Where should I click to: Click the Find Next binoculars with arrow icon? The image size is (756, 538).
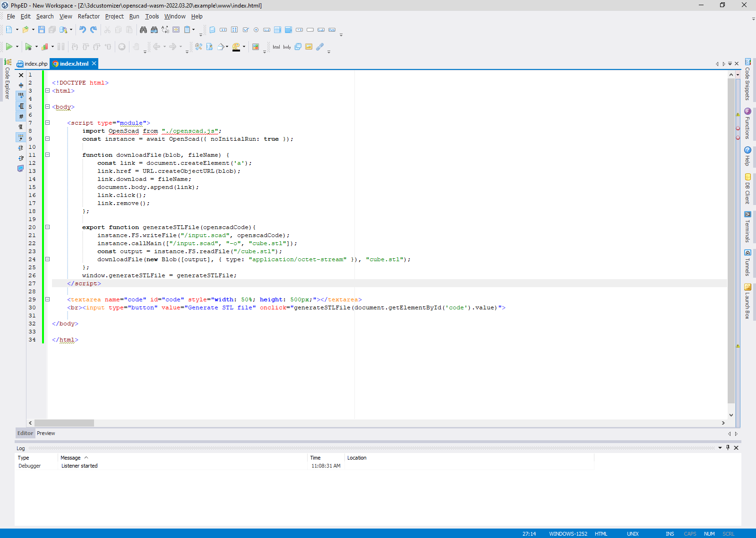click(154, 30)
